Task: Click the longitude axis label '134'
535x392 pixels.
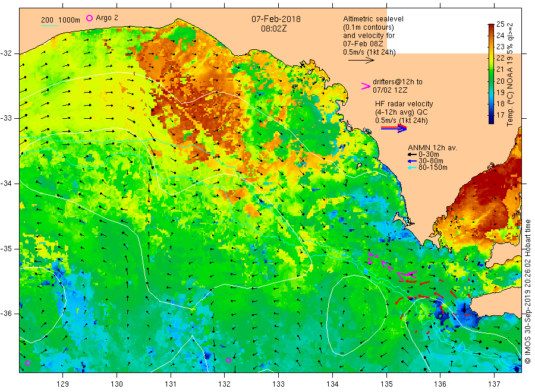Action: point(332,384)
